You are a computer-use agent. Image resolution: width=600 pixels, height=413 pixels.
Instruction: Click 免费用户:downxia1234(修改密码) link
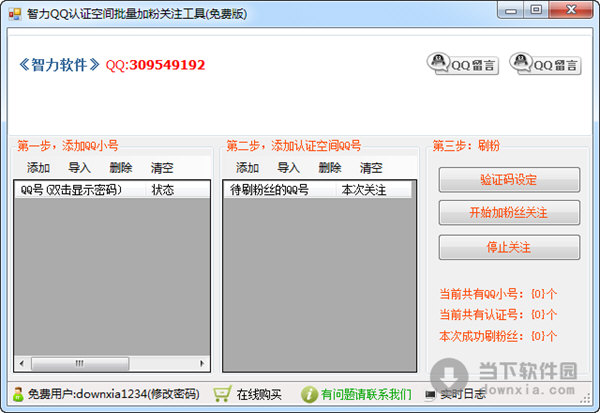pyautogui.click(x=114, y=394)
